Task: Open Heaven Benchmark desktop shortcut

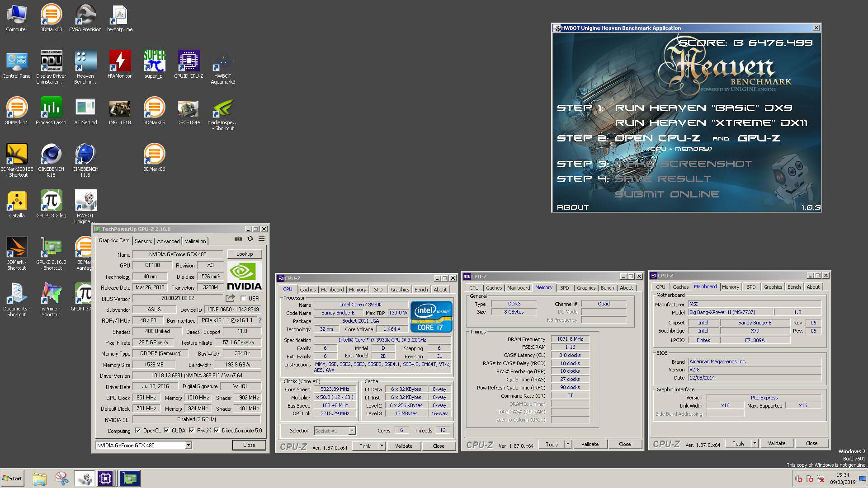Action: [85, 67]
